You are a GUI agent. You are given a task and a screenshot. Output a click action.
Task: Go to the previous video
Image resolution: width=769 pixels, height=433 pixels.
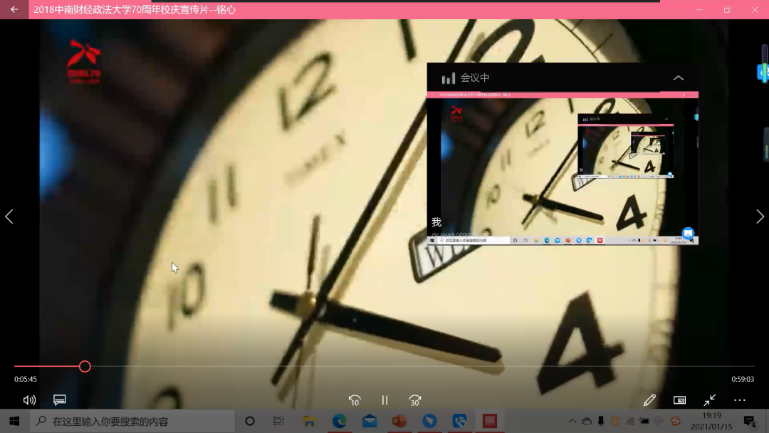pyautogui.click(x=9, y=216)
